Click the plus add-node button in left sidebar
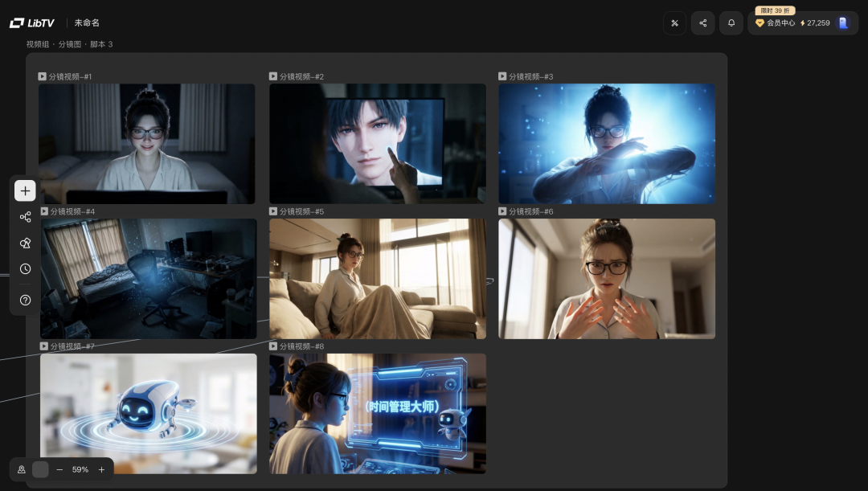The width and height of the screenshot is (868, 491). 25,190
